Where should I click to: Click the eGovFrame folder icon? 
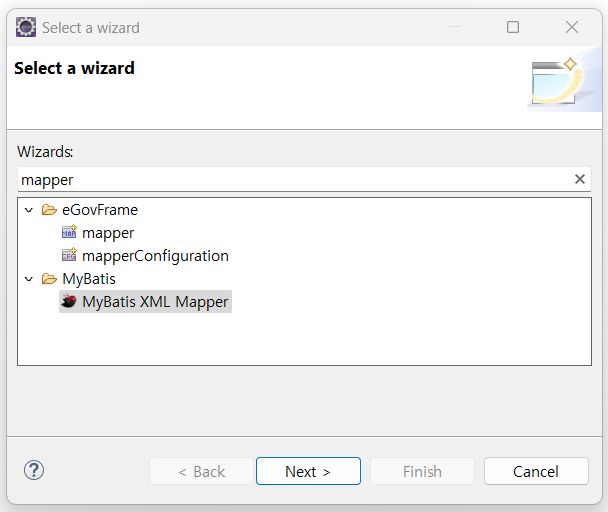click(x=49, y=210)
